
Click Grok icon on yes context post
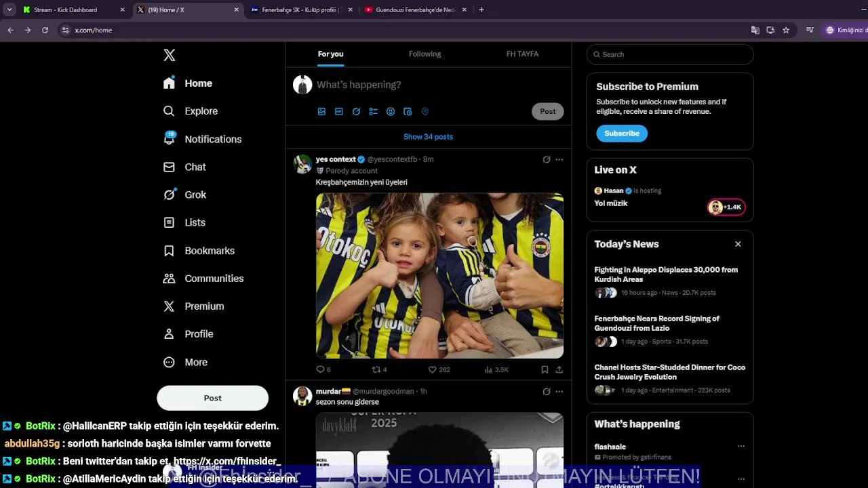coord(547,159)
